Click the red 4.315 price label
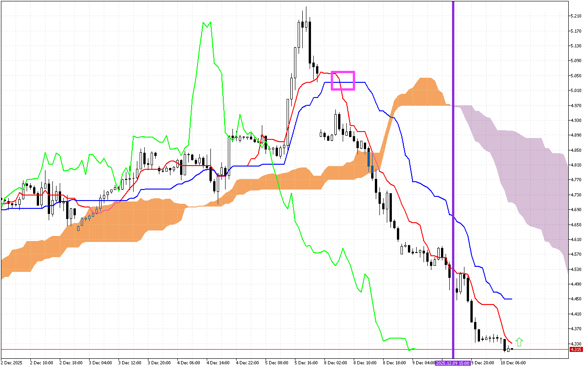The width and height of the screenshot is (588, 368). coord(576,350)
